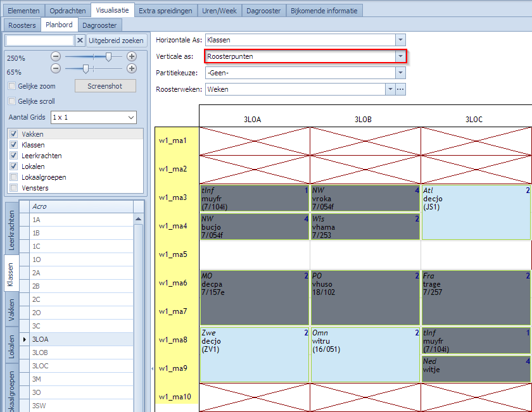Select the Zwe decjo lesson block
This screenshot has width=532, height=412.
coord(255,354)
